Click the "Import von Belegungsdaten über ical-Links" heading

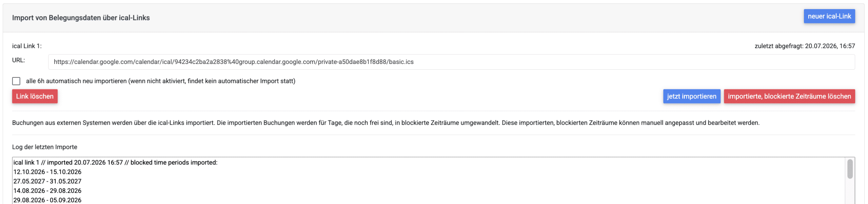tap(81, 18)
